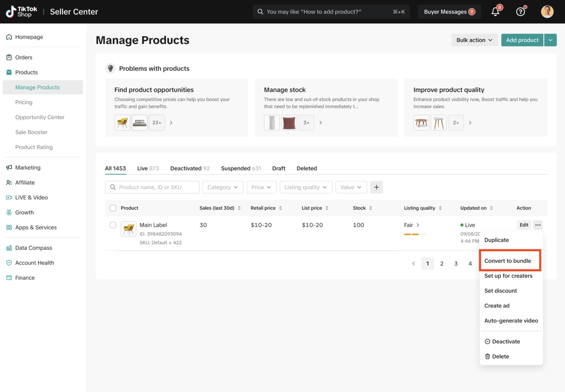Check the Main Label product checkbox

(113, 225)
